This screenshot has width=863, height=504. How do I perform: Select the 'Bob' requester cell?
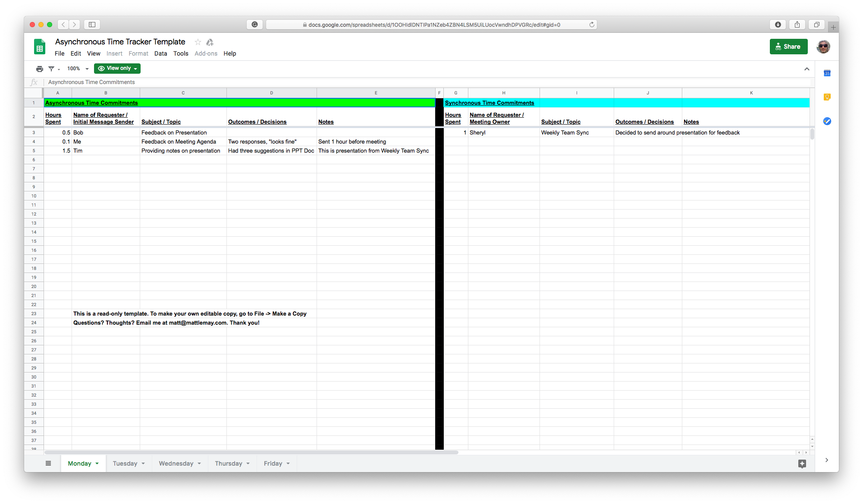[x=106, y=133]
